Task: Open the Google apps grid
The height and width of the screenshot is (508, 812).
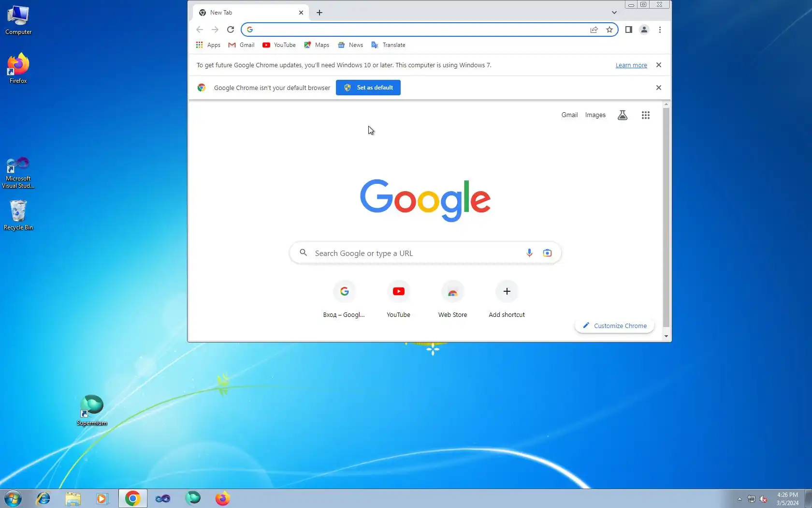Action: pos(646,115)
